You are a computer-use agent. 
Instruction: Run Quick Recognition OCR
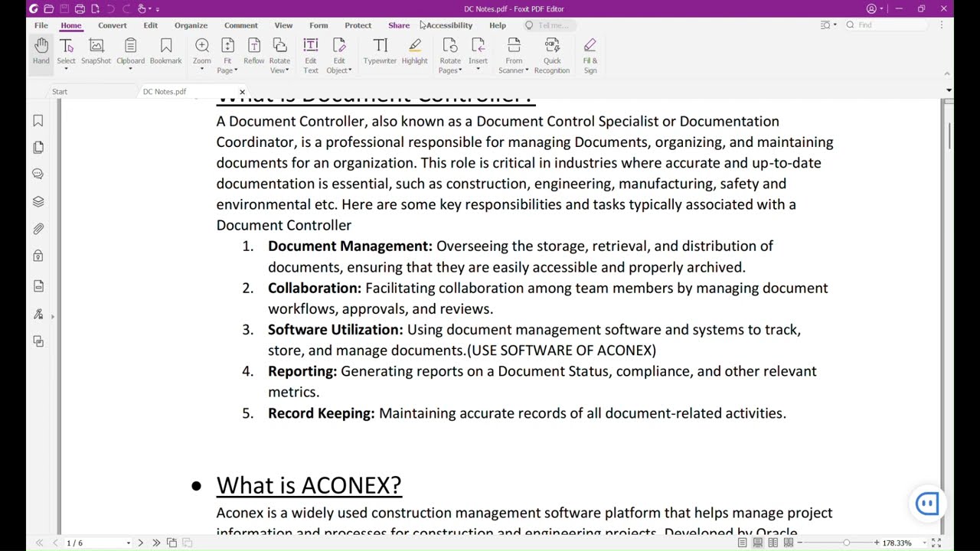coord(552,55)
